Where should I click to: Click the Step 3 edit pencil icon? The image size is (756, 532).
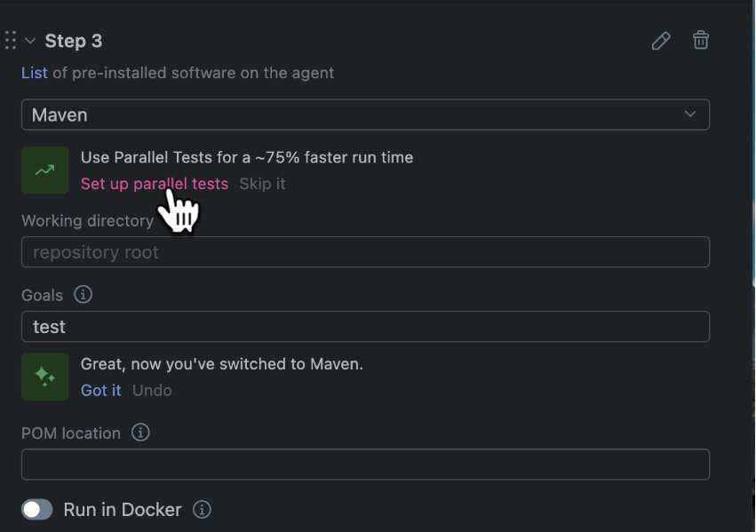point(661,41)
